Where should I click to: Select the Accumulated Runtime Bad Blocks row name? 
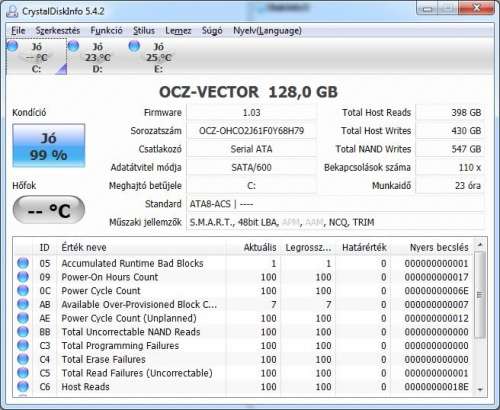pos(132,263)
